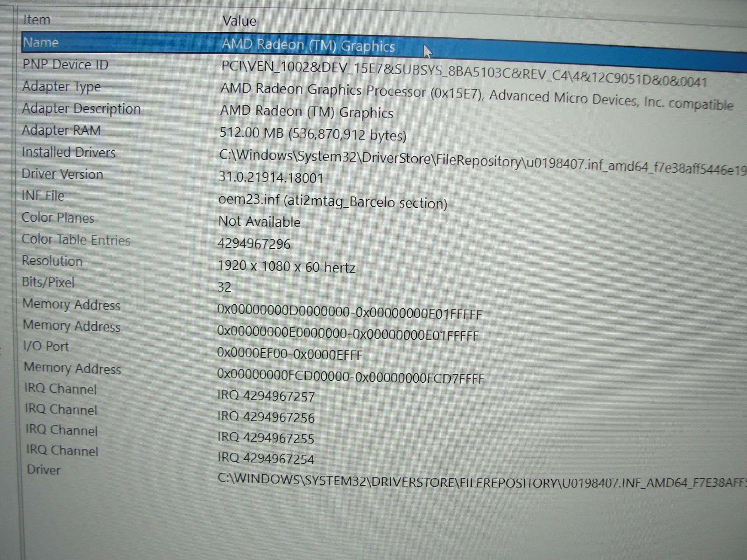The height and width of the screenshot is (560, 747).
Task: Click the PCI\VEN_1002&DEV_15E7 device ID value
Action: click(x=464, y=74)
